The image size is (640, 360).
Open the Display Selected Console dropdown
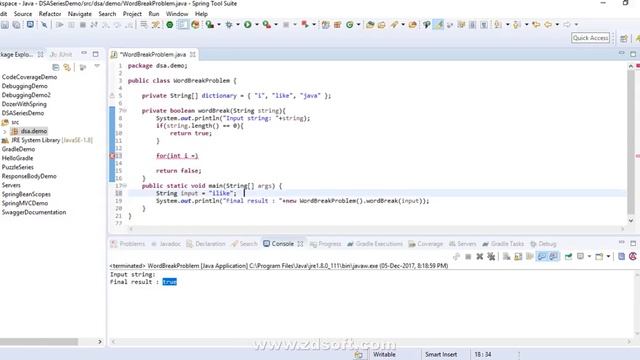pos(589,256)
